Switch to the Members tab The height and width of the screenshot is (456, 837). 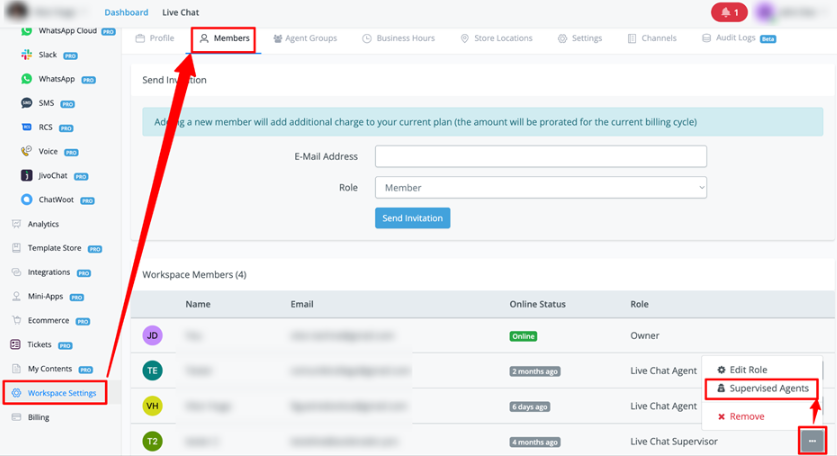pyautogui.click(x=224, y=38)
